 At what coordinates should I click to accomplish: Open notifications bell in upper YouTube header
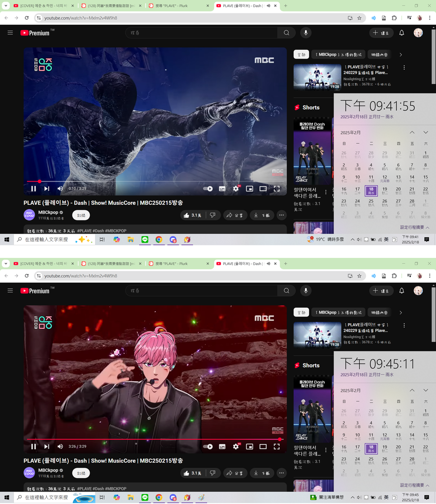[x=402, y=33]
